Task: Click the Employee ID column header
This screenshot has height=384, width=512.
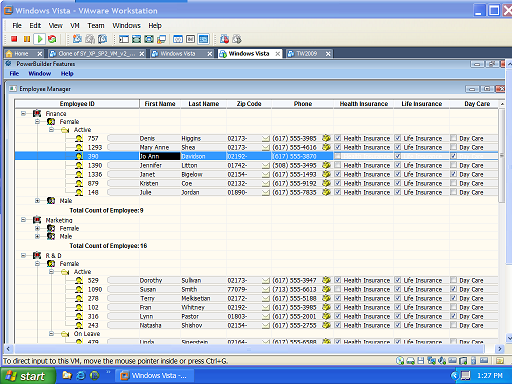Action: pyautogui.click(x=77, y=104)
